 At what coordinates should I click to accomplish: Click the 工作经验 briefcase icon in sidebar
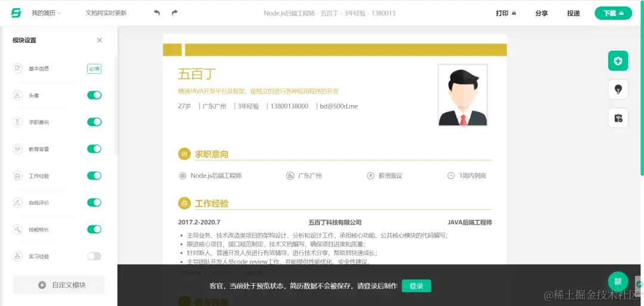[17, 176]
